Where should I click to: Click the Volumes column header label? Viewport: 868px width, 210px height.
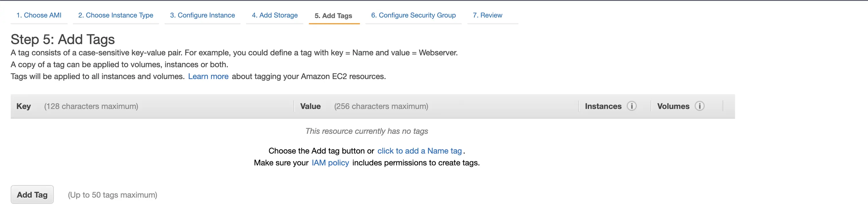coord(673,106)
